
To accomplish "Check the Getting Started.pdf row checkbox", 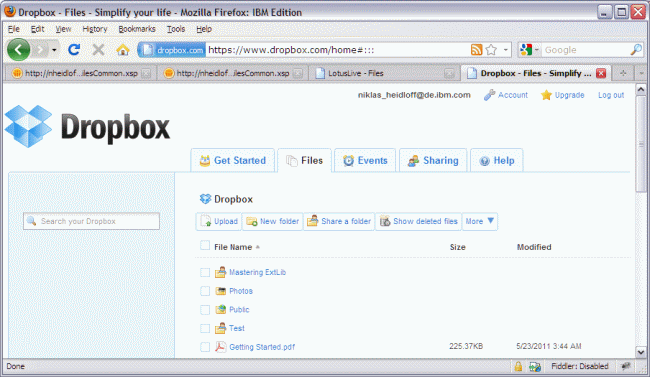I will pos(205,347).
